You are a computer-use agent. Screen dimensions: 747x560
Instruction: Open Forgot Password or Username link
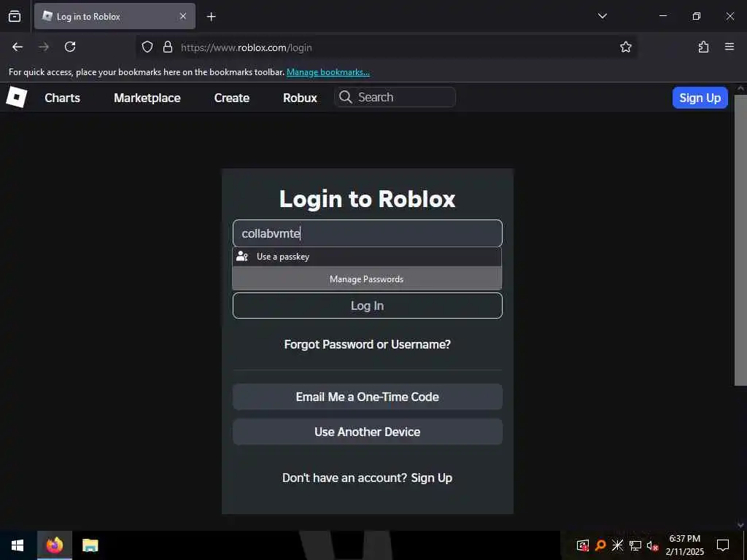(x=368, y=344)
